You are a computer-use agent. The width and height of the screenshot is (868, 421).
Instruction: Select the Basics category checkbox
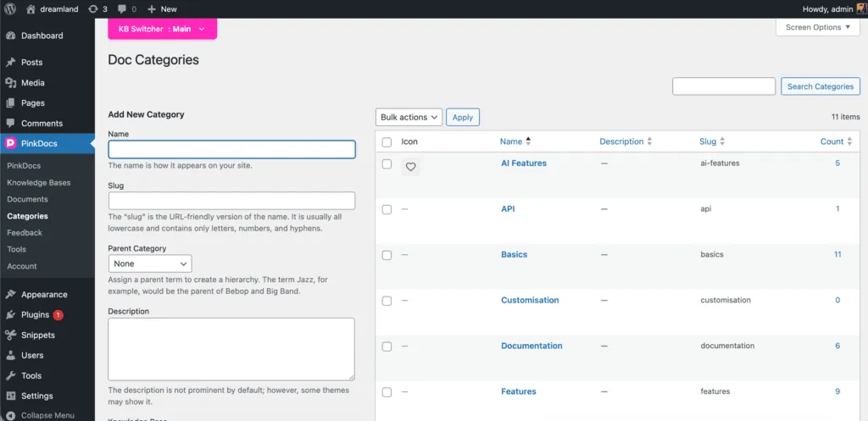point(387,255)
